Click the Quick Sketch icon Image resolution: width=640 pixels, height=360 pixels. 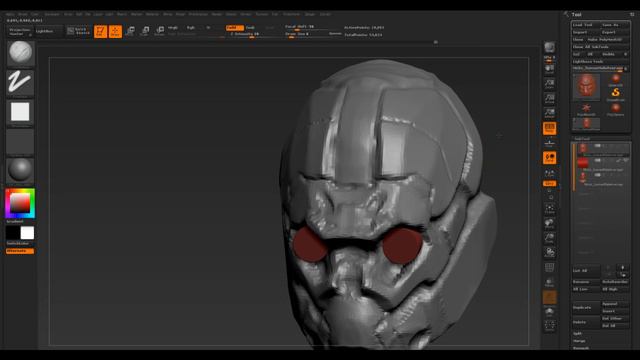click(x=78, y=31)
